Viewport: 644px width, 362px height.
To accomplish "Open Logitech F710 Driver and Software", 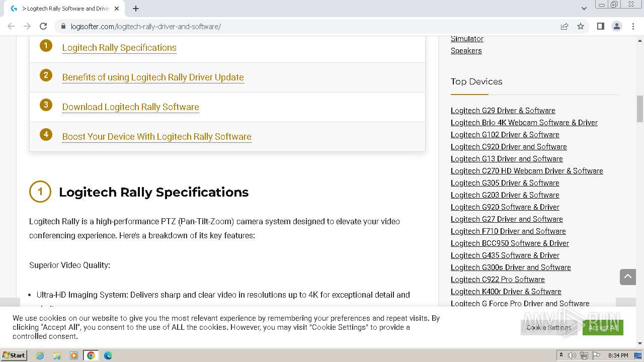I will [x=508, y=231].
